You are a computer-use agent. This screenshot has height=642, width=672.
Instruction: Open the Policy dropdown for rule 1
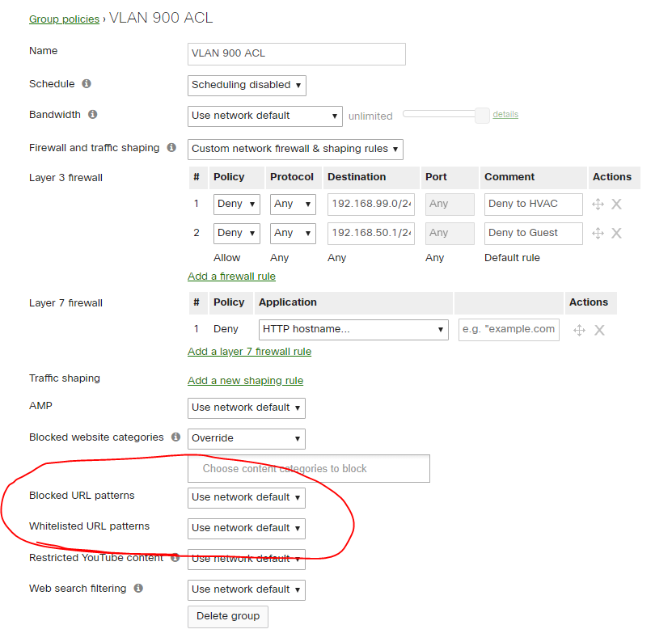[x=236, y=204]
